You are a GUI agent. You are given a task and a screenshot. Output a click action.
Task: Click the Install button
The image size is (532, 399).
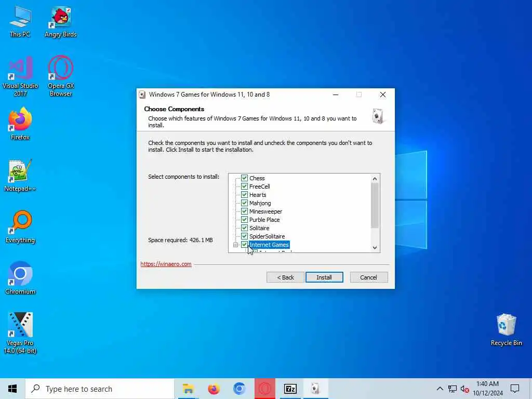[324, 277]
